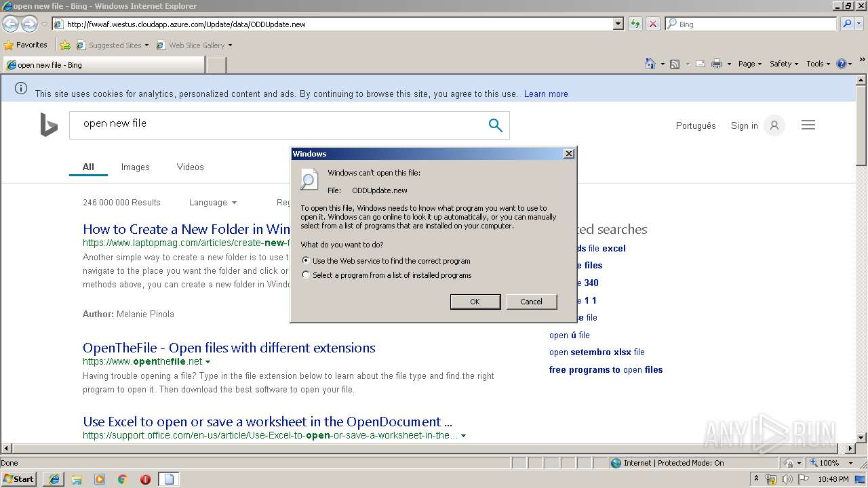Open Bing hamburger menu
868x488 pixels.
[x=808, y=125]
